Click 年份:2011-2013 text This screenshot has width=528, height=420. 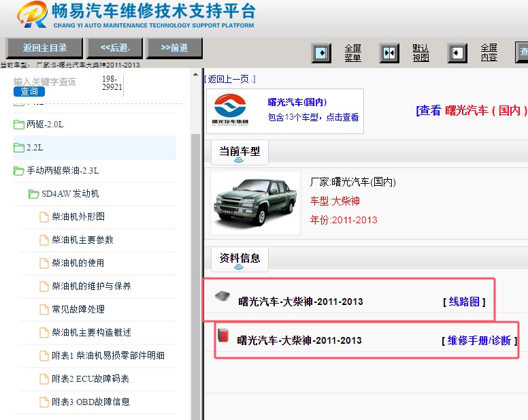pyautogui.click(x=344, y=221)
